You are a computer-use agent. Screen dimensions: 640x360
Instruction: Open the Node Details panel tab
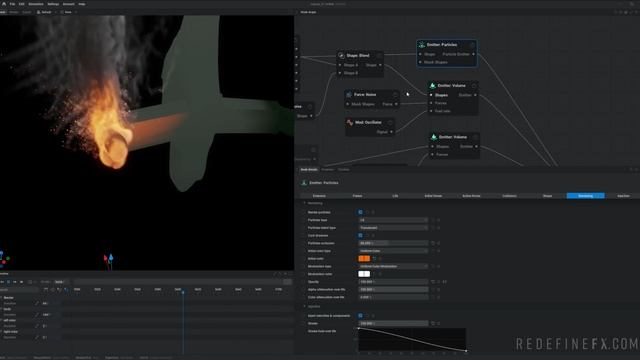click(309, 169)
